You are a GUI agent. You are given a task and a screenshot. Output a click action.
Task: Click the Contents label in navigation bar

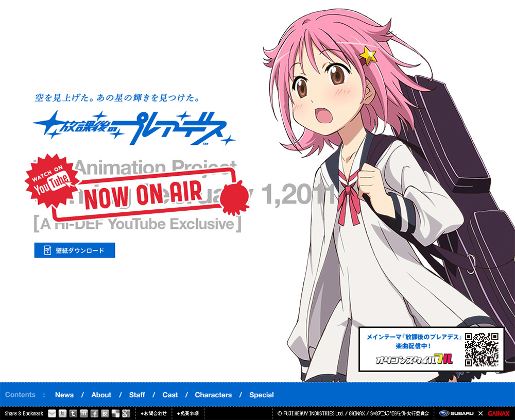20,395
